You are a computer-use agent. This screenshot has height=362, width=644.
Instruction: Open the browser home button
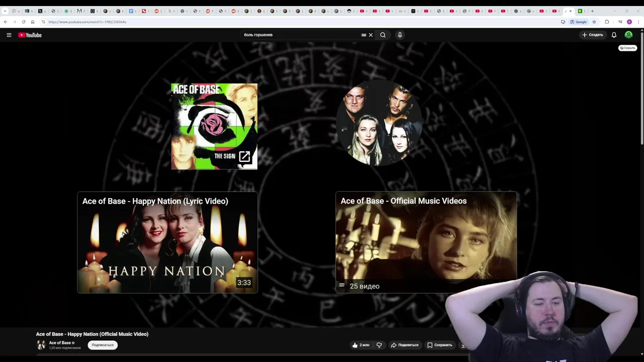pyautogui.click(x=33, y=22)
